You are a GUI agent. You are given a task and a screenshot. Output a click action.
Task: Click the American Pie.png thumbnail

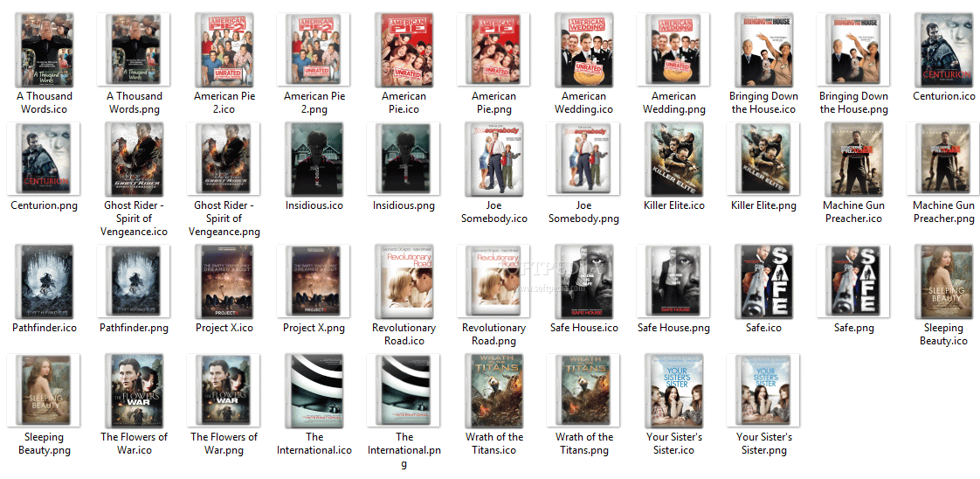click(493, 50)
